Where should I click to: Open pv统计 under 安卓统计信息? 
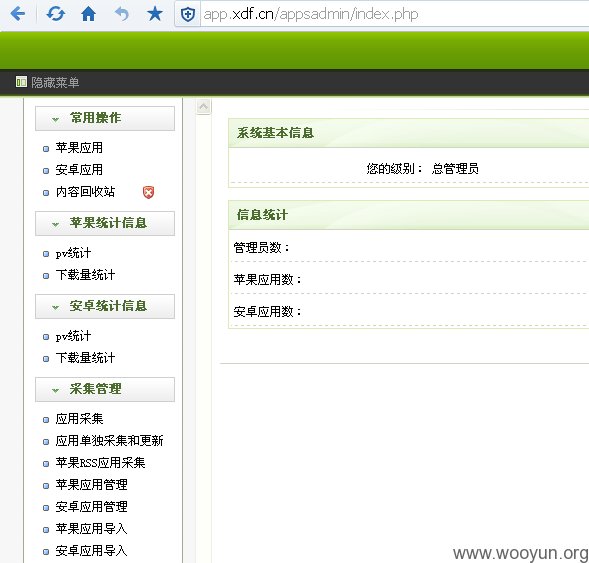tap(73, 336)
